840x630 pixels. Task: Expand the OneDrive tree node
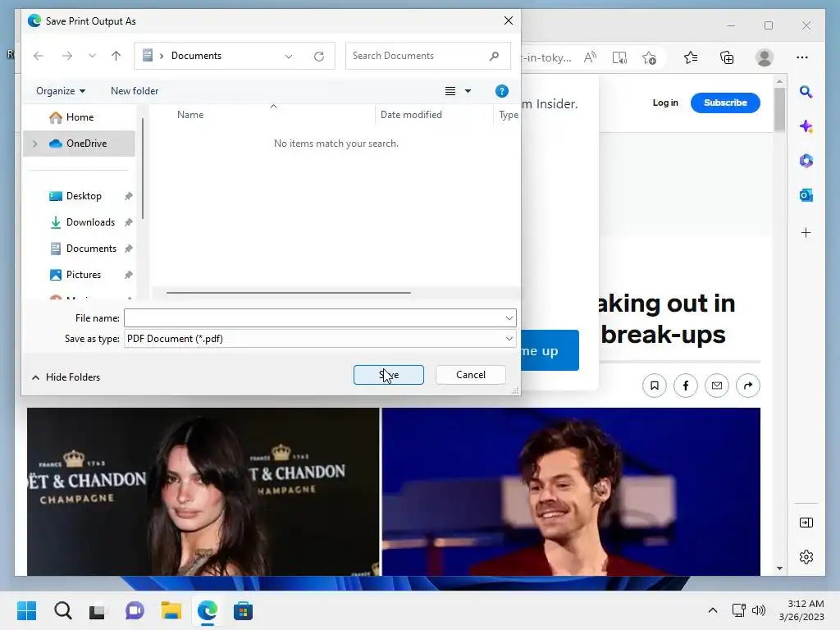(35, 144)
